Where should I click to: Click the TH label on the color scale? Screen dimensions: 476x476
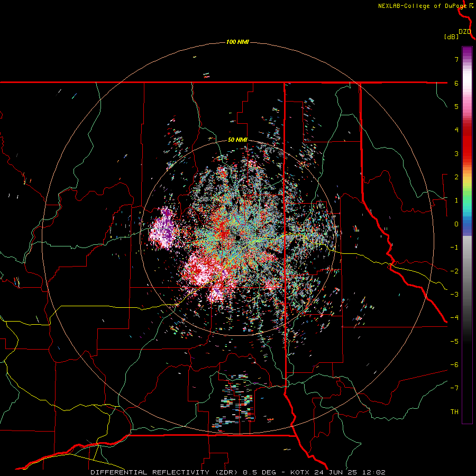(454, 412)
